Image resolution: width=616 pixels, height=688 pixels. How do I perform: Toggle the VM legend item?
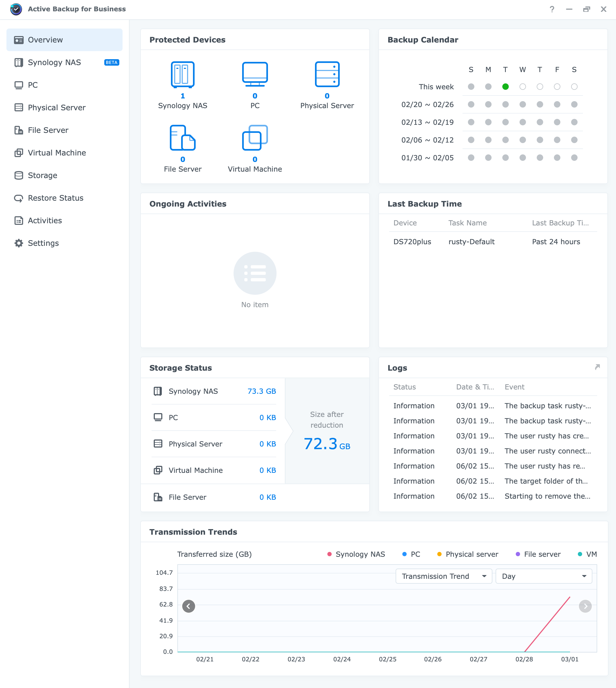pos(587,554)
